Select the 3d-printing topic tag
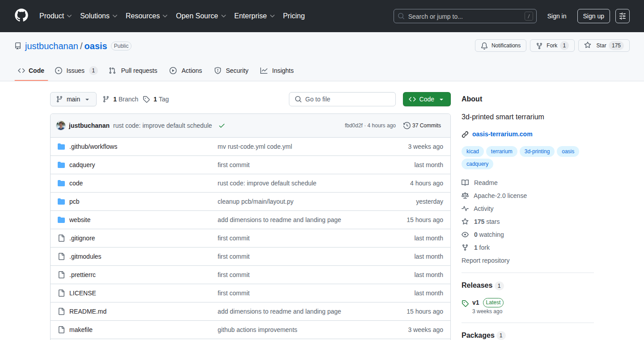The height and width of the screenshot is (340, 644). (x=537, y=151)
